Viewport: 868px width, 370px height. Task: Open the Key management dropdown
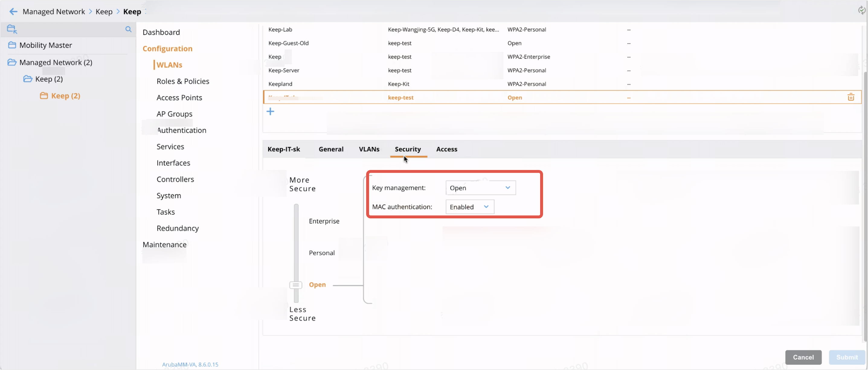click(481, 188)
